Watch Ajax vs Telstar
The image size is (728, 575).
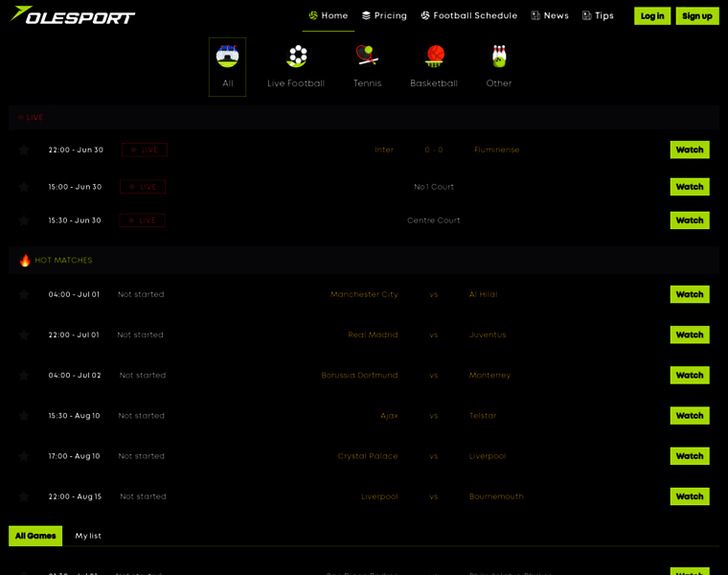pos(690,415)
